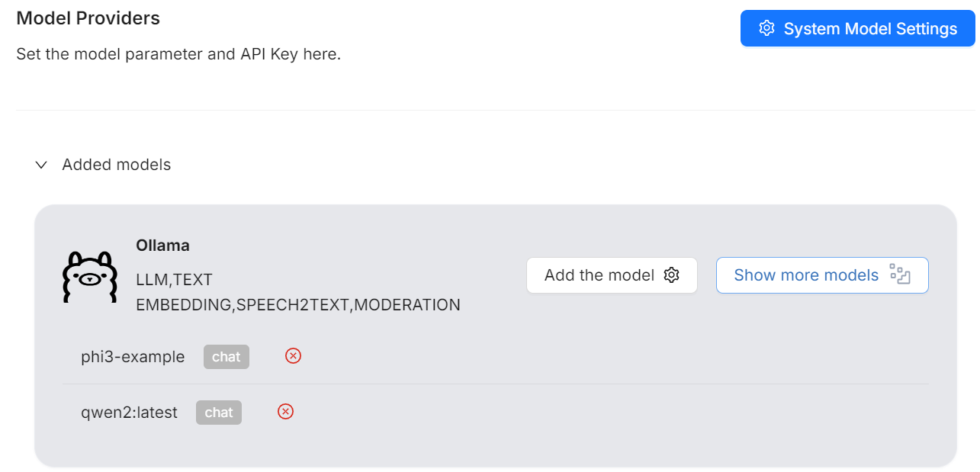This screenshot has width=980, height=472.
Task: Open System Model Settings
Action: pyautogui.click(x=857, y=29)
